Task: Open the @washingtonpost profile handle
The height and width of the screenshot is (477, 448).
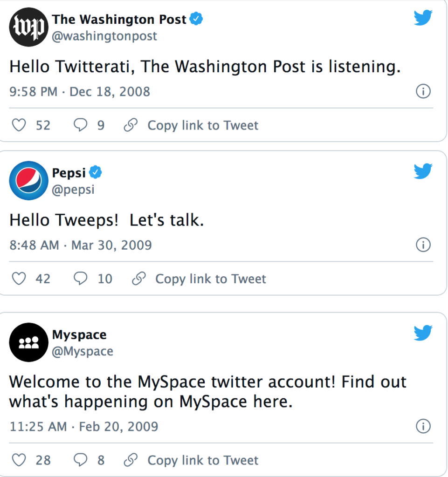Action: (x=106, y=36)
